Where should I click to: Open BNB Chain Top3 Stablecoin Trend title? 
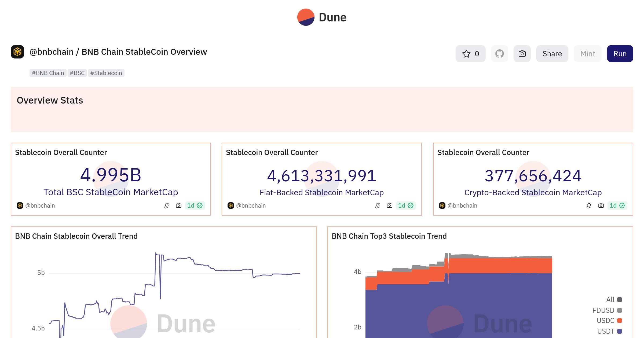389,236
